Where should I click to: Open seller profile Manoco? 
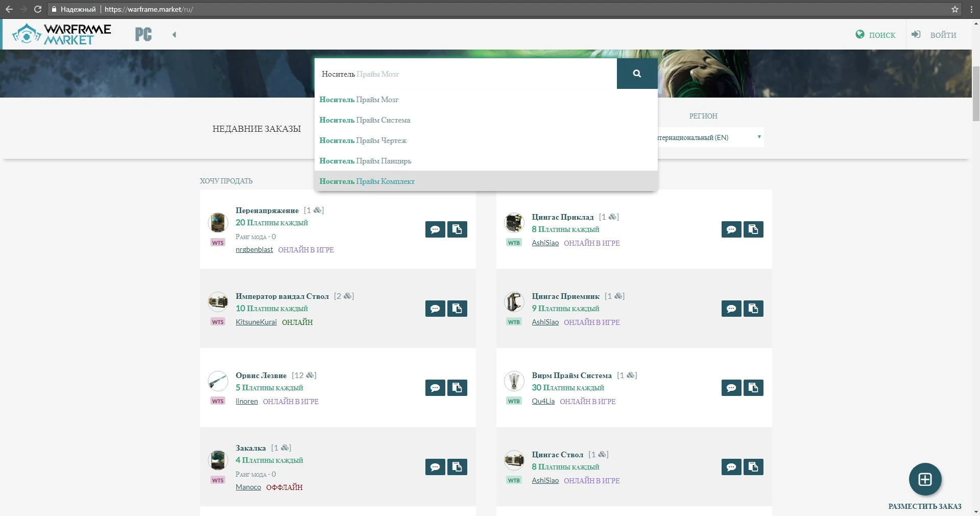click(248, 487)
